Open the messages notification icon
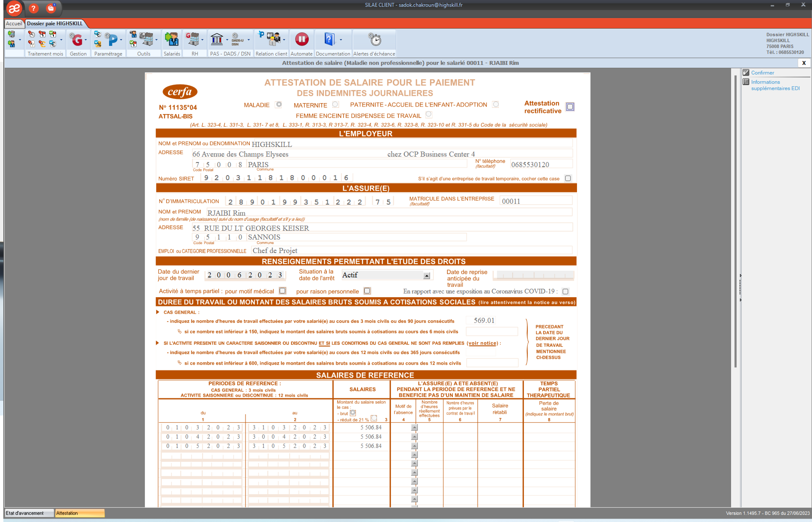The image size is (812, 522). pos(51,8)
